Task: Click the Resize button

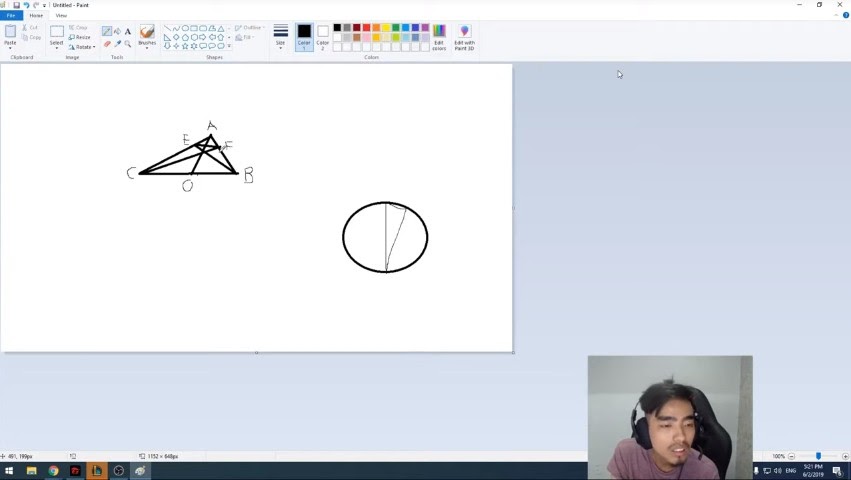Action: [80, 37]
